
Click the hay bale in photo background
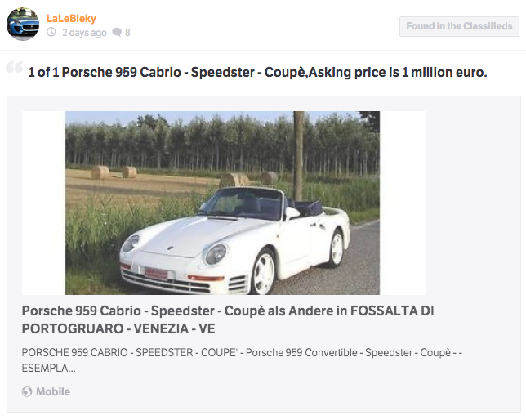click(100, 172)
